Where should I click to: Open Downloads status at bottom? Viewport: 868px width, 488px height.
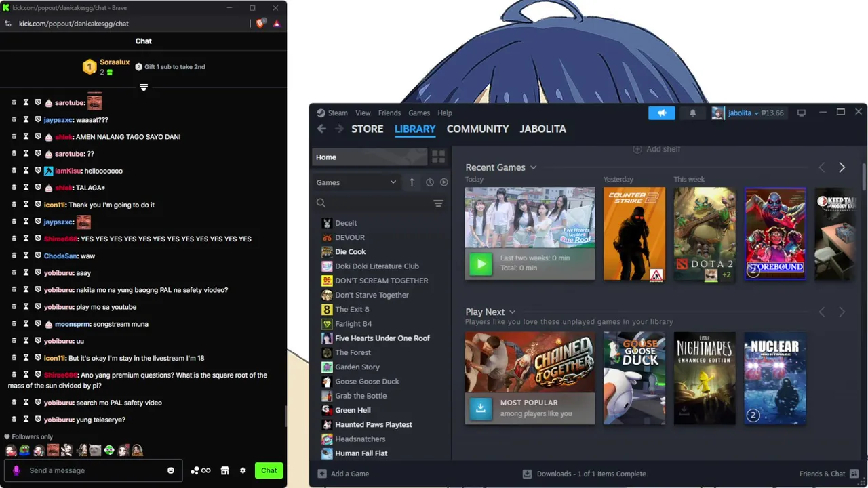pos(585,474)
